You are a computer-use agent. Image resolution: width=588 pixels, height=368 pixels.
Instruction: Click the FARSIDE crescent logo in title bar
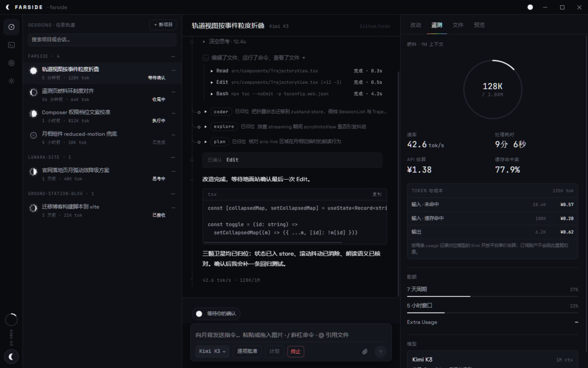(7, 7)
